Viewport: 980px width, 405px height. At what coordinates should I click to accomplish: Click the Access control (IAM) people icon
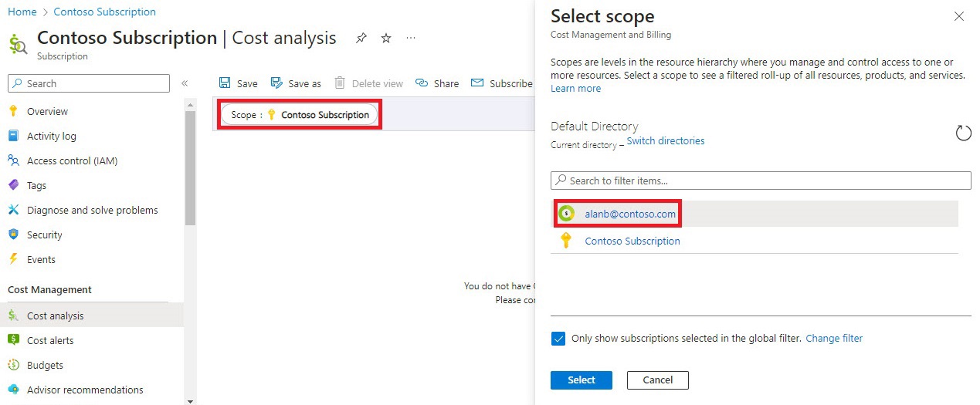[13, 160]
